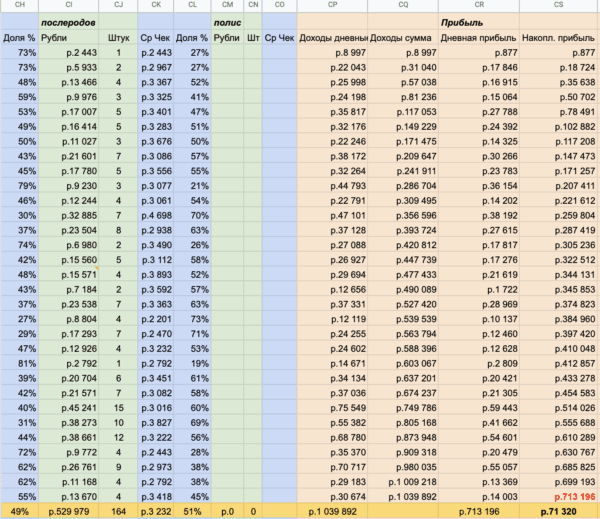The width and height of the screenshot is (600, 519).
Task: Click the total cell р.529 979
Action: 68,511
